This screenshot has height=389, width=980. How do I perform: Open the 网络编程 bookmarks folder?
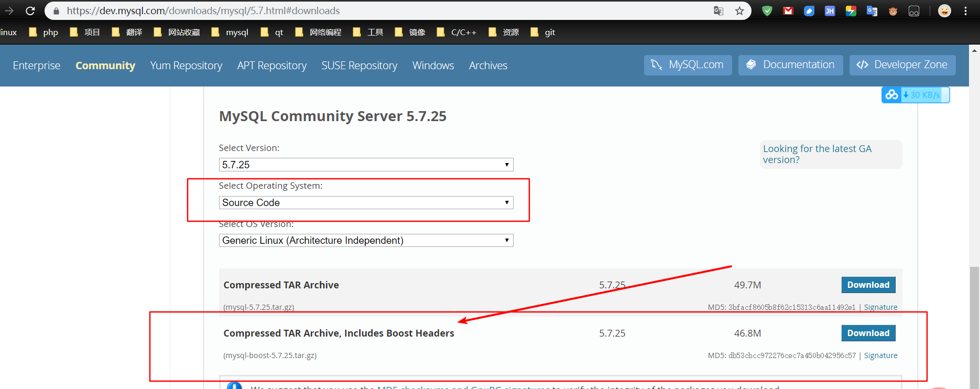(x=318, y=33)
